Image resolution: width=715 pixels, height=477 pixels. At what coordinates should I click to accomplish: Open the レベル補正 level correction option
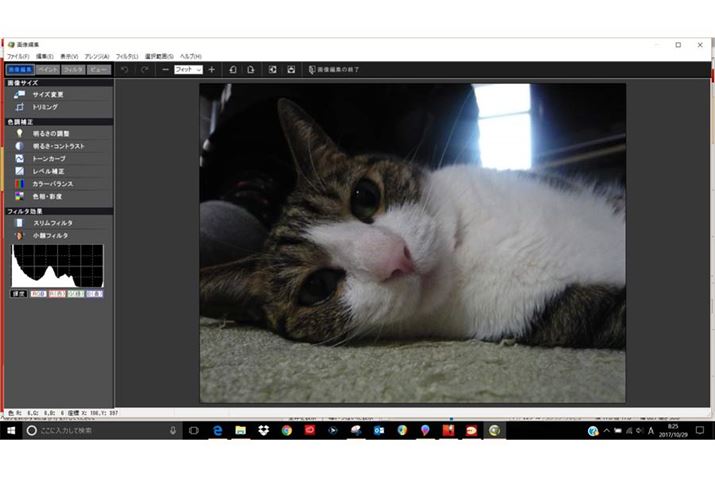(x=51, y=171)
